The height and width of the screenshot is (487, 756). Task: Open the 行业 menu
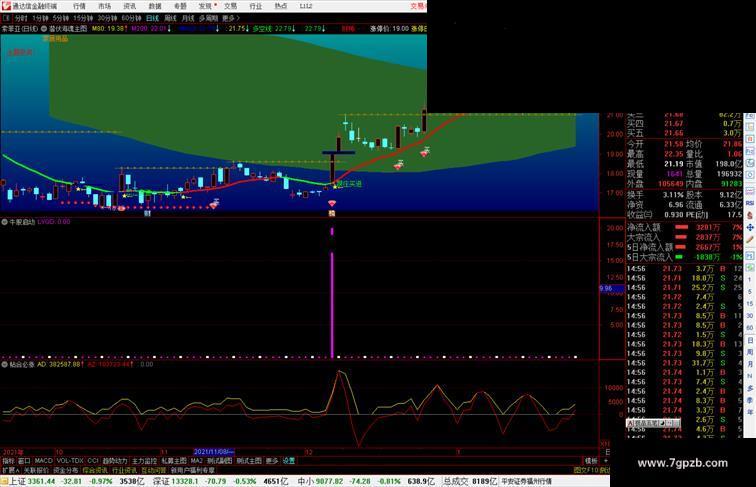pyautogui.click(x=256, y=6)
